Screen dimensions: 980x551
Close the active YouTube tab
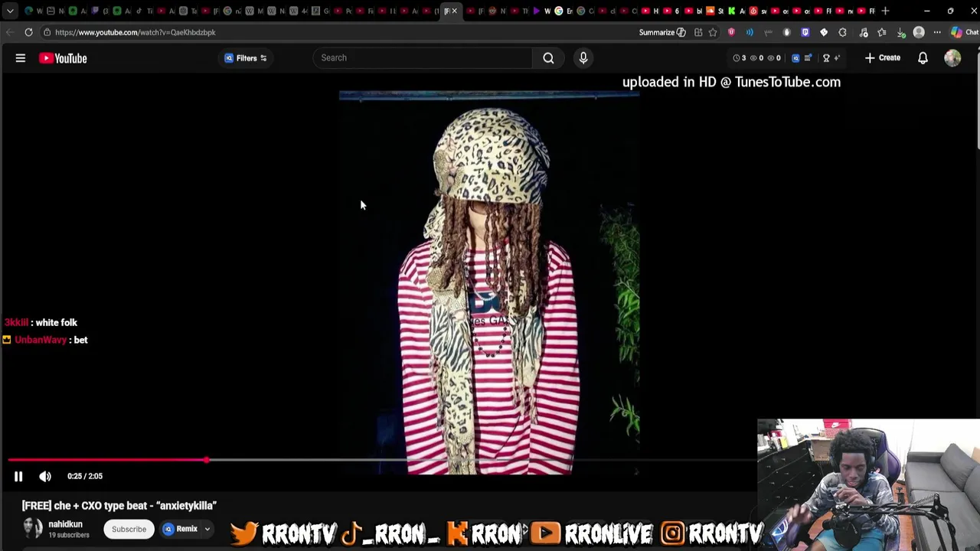click(x=454, y=11)
